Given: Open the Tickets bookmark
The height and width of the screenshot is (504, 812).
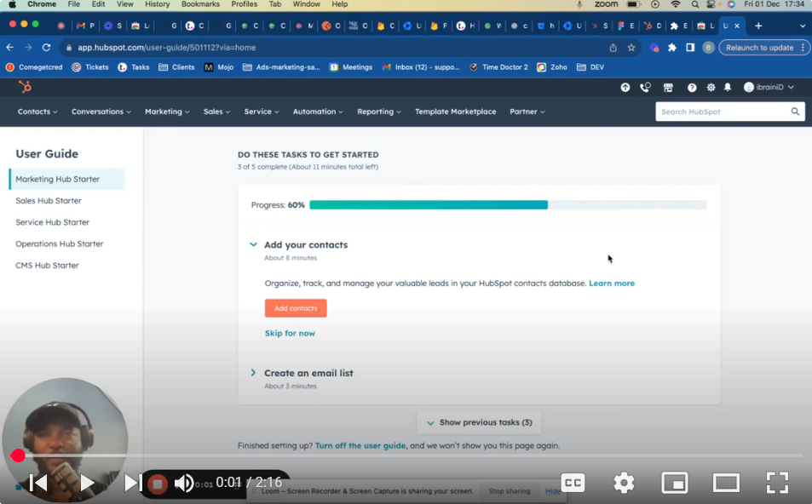Looking at the screenshot, I should point(90,67).
